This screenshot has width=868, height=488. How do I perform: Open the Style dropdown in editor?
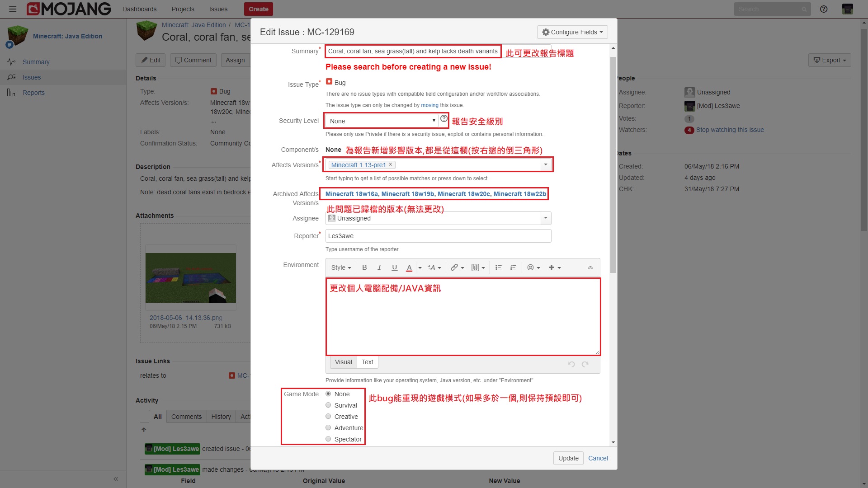[341, 267]
